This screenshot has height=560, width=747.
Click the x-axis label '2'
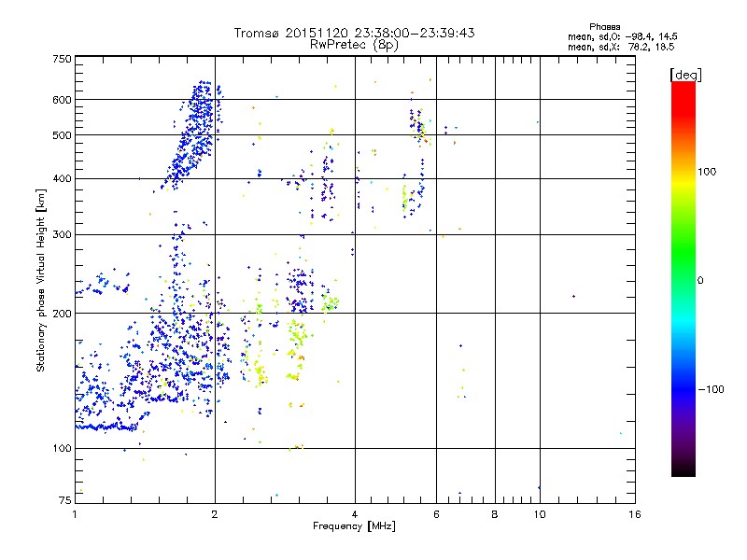215,514
